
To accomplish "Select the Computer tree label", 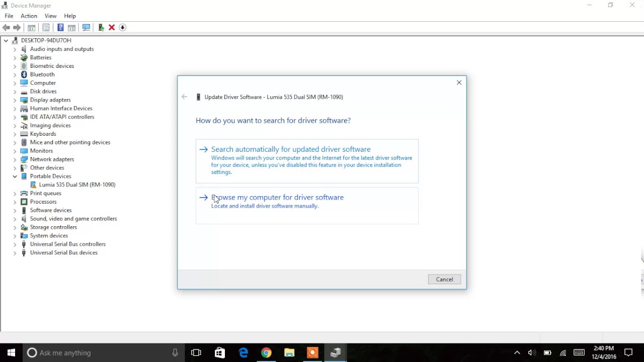I will tap(43, 83).
